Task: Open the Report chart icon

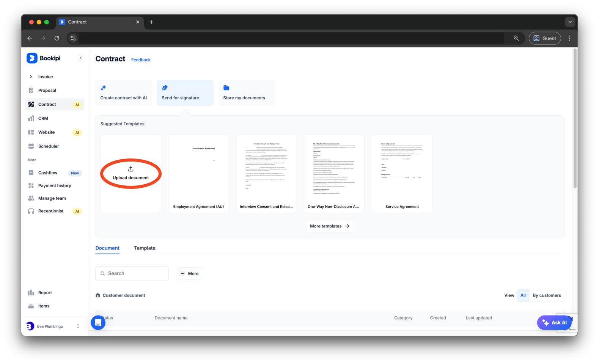Action: click(x=31, y=293)
